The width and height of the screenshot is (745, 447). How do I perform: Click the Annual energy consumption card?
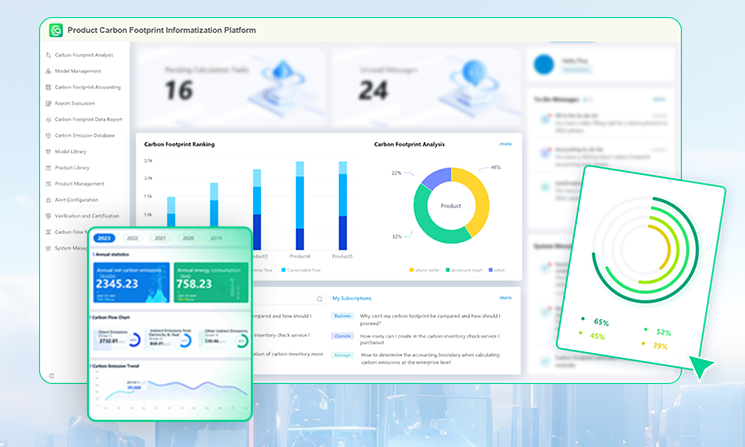[x=211, y=283]
